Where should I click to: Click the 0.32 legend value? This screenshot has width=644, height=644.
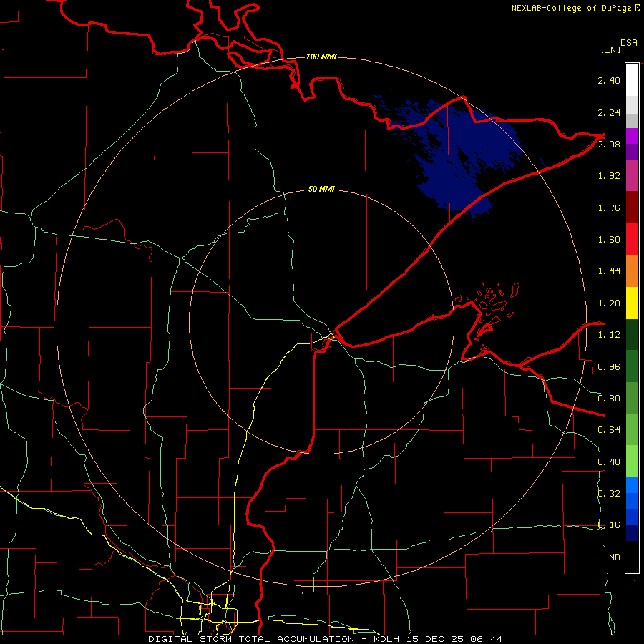(609, 494)
